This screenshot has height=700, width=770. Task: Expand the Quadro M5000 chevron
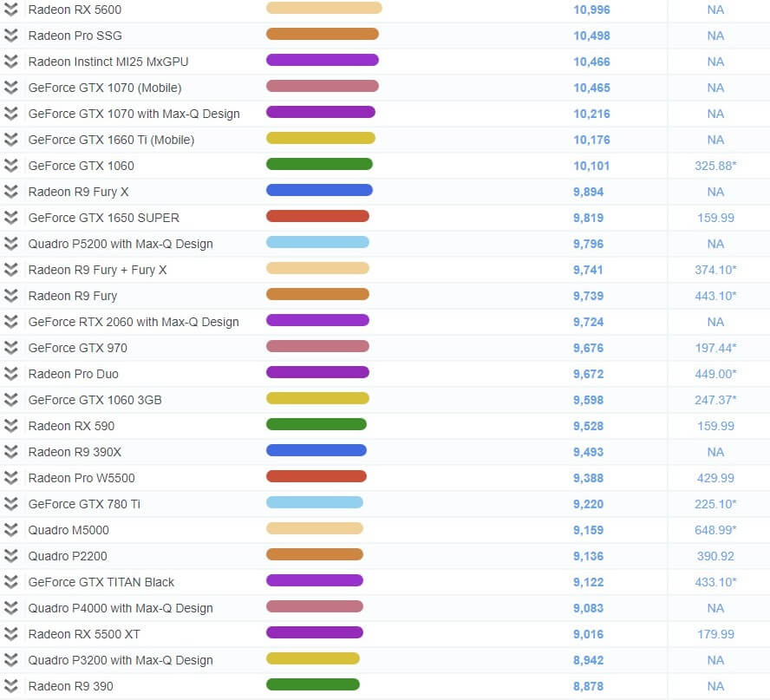click(10, 530)
